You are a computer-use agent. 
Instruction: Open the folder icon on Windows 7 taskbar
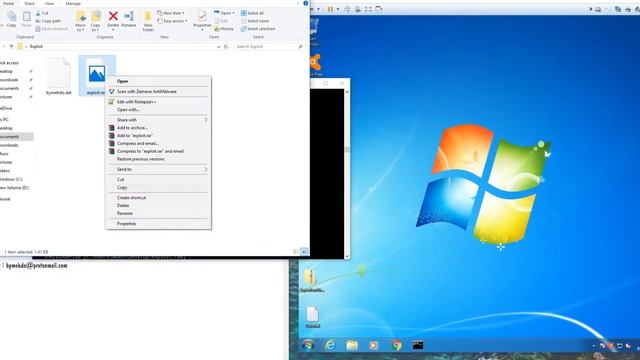pos(352,345)
